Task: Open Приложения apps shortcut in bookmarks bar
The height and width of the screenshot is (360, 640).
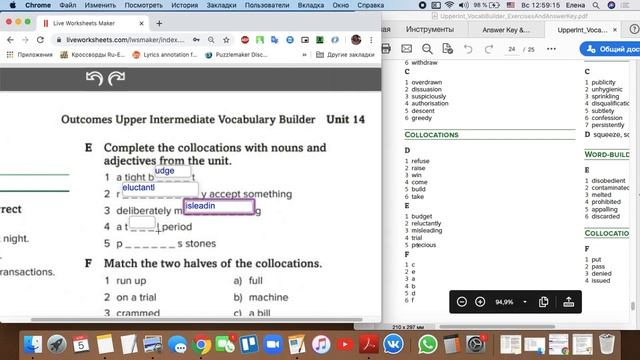Action: pyautogui.click(x=29, y=55)
